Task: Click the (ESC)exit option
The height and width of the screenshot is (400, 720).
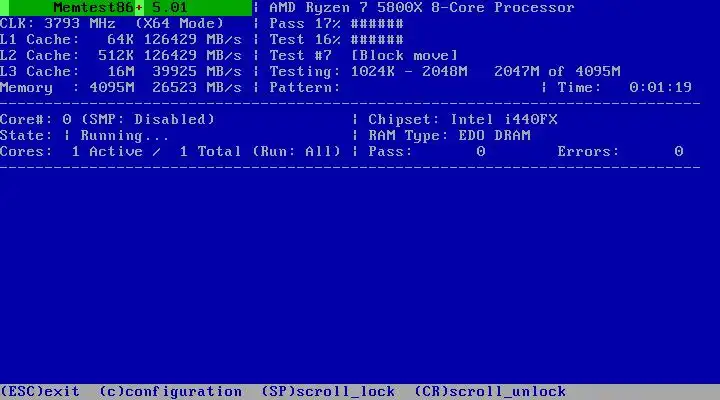Action: click(x=40, y=392)
